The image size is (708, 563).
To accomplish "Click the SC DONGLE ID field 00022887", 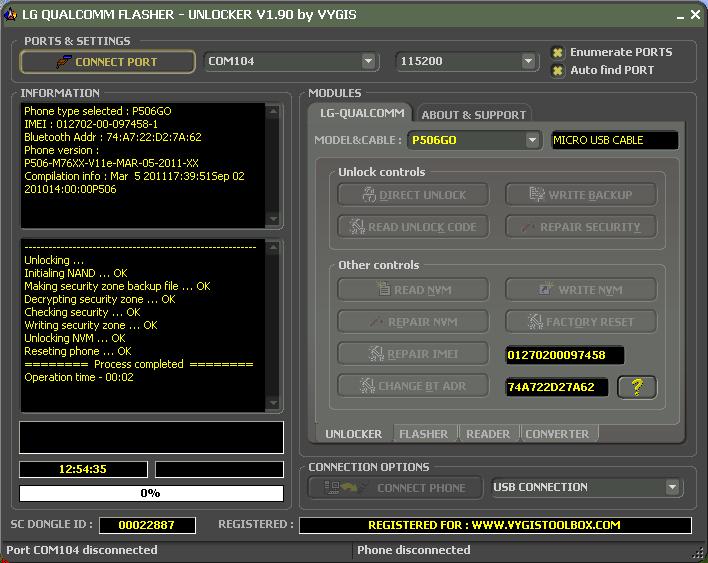I will (147, 525).
